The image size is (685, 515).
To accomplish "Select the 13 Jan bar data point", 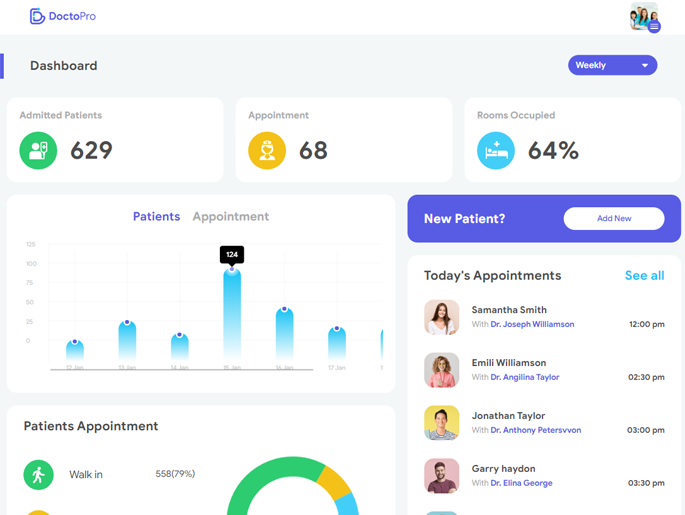I will point(127,322).
